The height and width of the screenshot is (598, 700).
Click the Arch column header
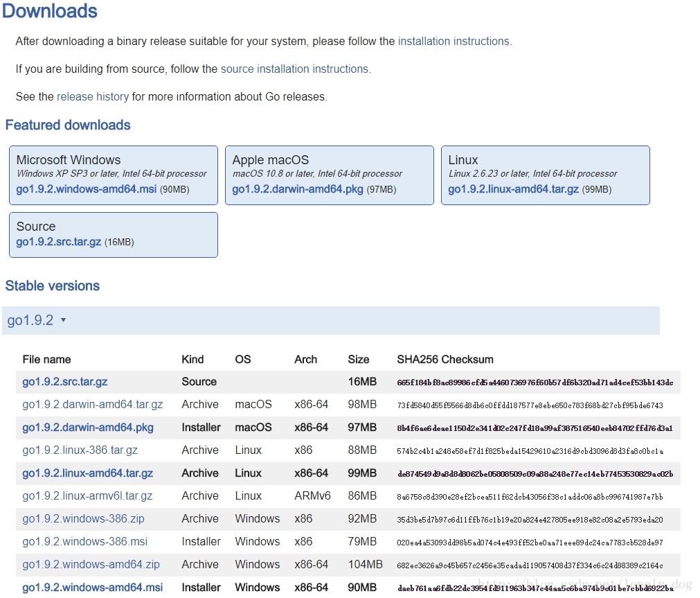(306, 360)
